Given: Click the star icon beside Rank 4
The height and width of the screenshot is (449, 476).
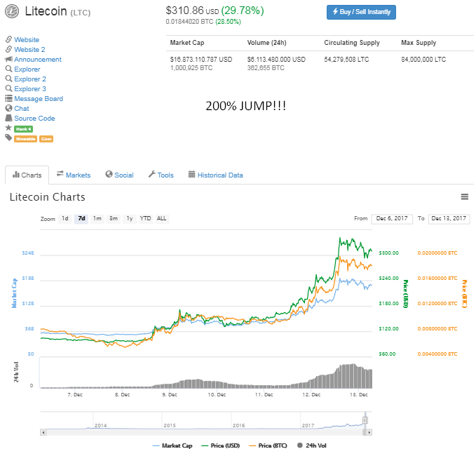Looking at the screenshot, I should pyautogui.click(x=8, y=128).
